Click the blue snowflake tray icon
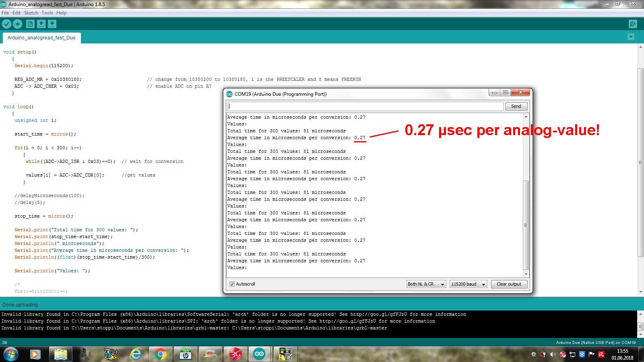The image size is (644, 362). point(582,354)
